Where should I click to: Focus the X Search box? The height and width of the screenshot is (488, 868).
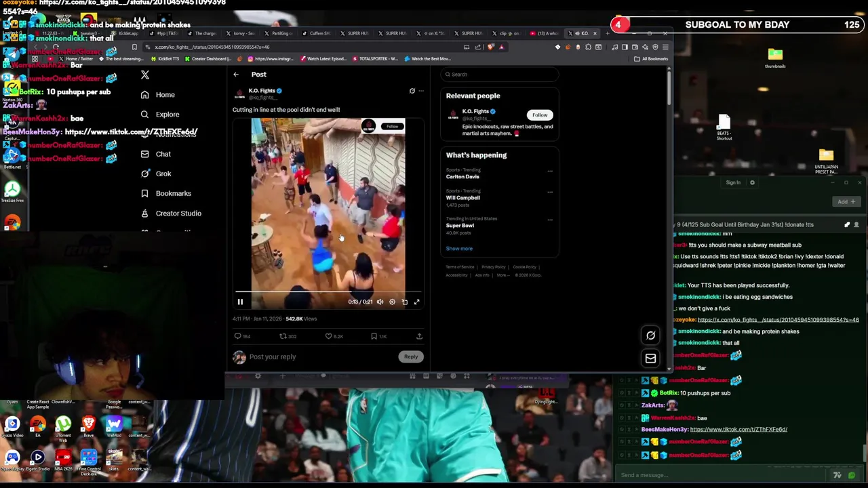coord(500,75)
